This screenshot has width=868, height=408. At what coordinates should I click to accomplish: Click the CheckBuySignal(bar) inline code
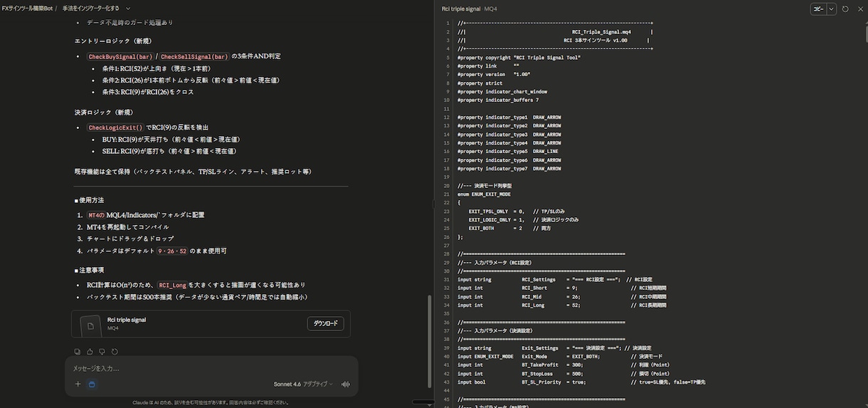(x=120, y=57)
